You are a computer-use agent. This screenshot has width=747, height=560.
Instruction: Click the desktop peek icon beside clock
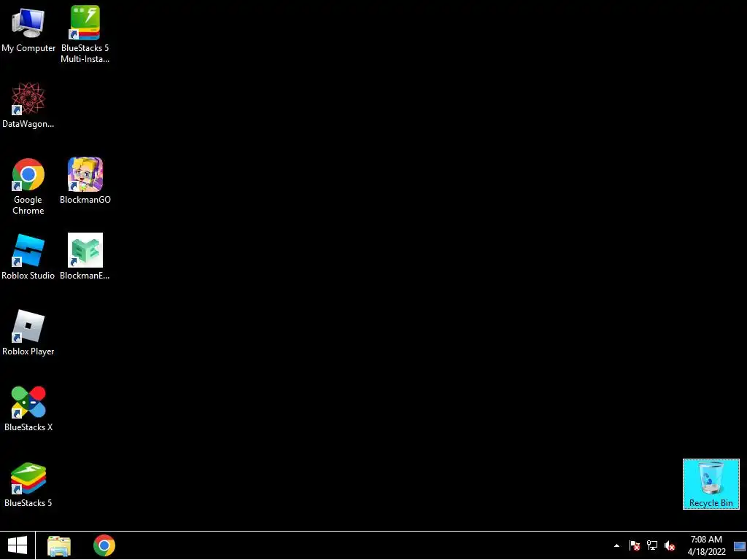pos(740,545)
